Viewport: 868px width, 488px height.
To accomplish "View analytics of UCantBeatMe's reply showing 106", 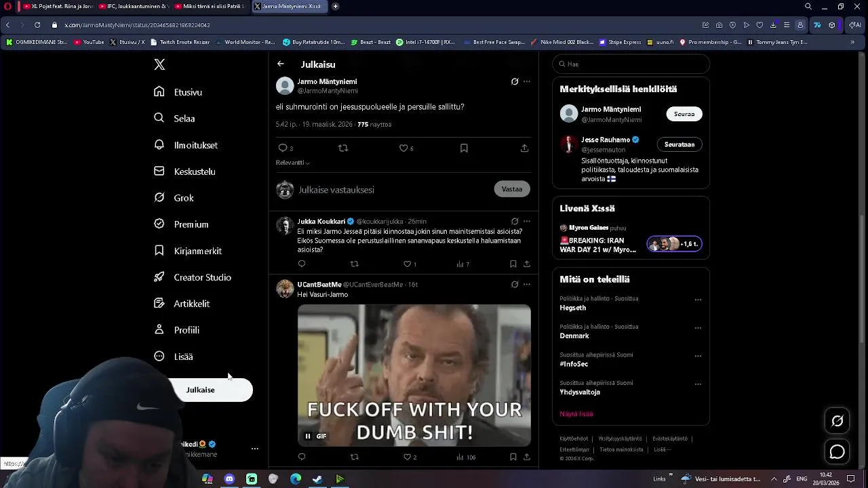I will 466,457.
